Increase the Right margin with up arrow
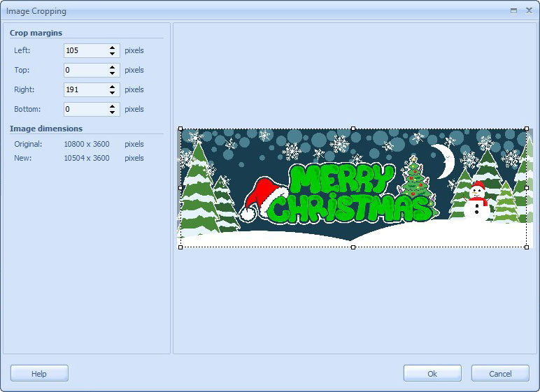The image size is (540, 392). click(x=113, y=87)
